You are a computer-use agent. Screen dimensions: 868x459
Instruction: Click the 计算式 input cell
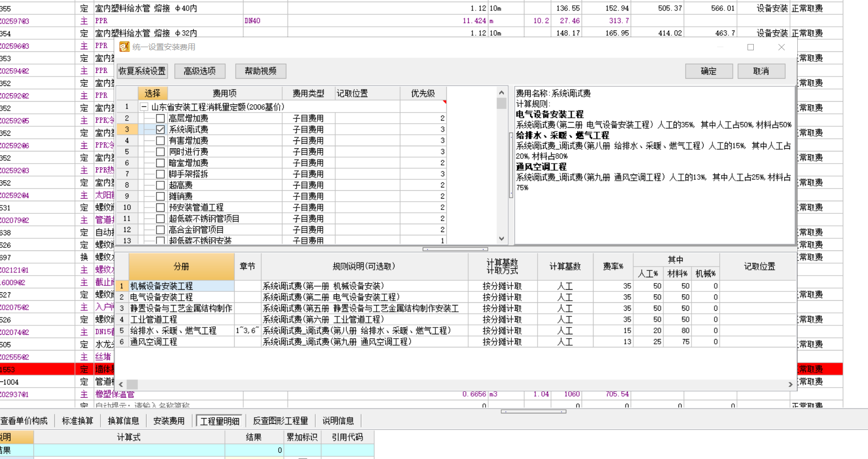point(129,450)
